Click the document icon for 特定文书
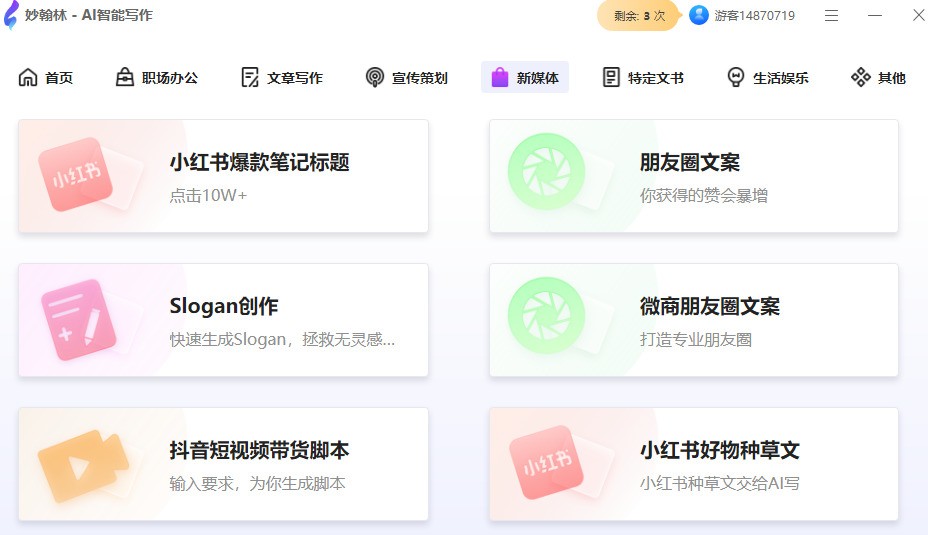928x535 pixels. (611, 78)
